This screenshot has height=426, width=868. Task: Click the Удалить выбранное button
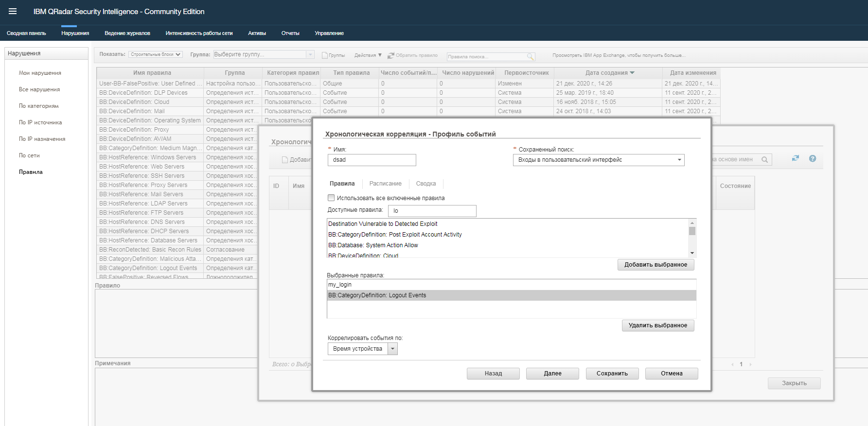point(658,325)
